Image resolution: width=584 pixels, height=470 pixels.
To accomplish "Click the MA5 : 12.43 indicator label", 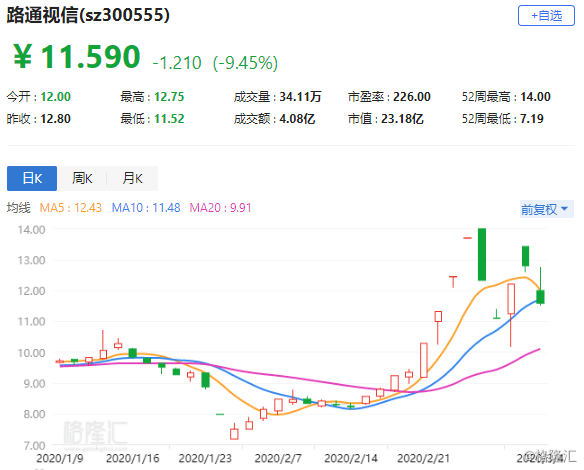I will (70, 207).
